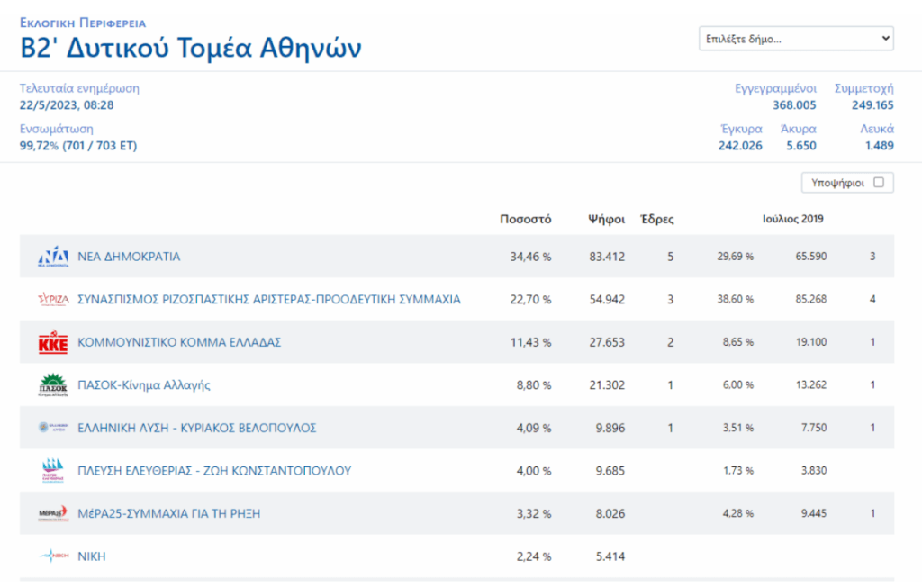Click the Nea Dimokratia party logo
Screen dimensions: 922x588
click(52, 257)
